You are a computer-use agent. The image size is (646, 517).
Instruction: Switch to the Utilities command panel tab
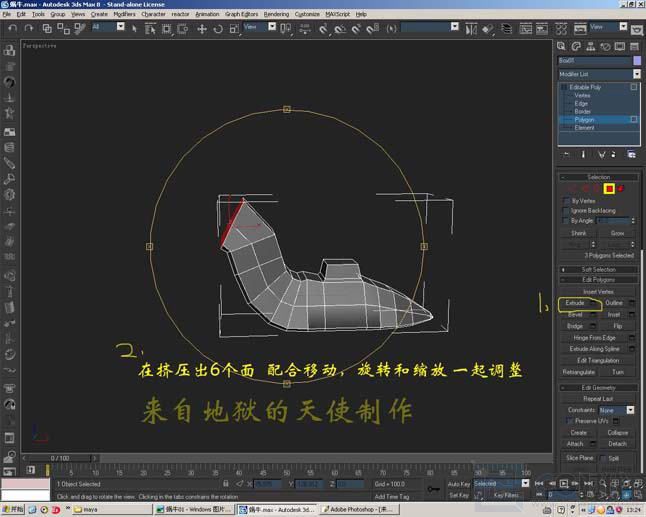click(634, 46)
